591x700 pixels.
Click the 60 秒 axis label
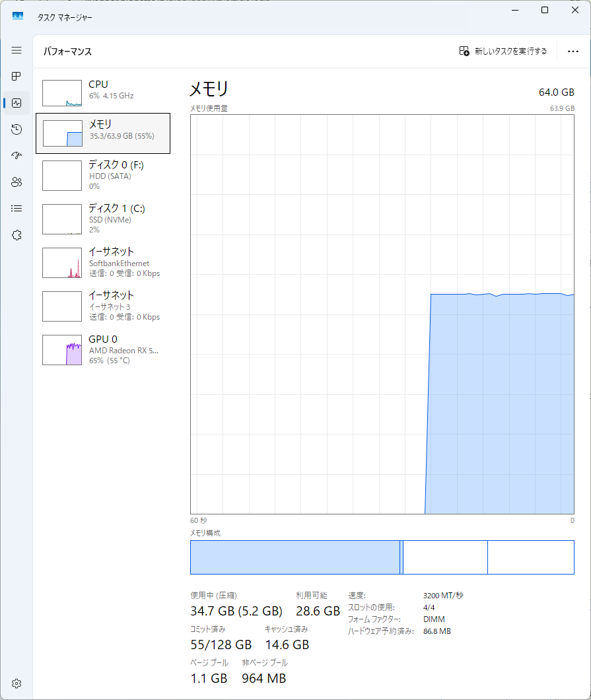199,520
